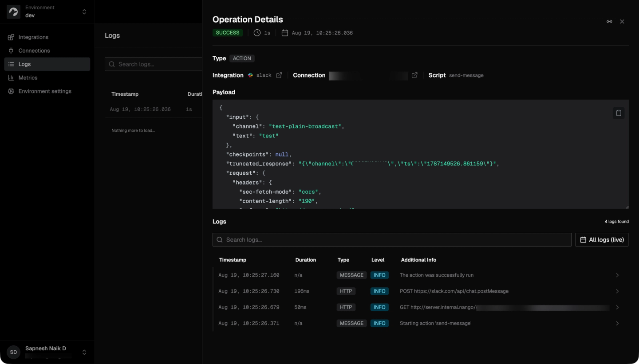Click the Additional Info column header
The width and height of the screenshot is (639, 364).
(x=418, y=260)
